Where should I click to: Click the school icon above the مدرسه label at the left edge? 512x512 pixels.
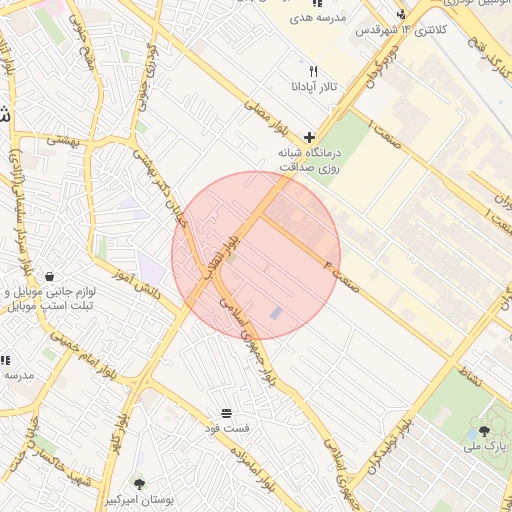(5, 360)
